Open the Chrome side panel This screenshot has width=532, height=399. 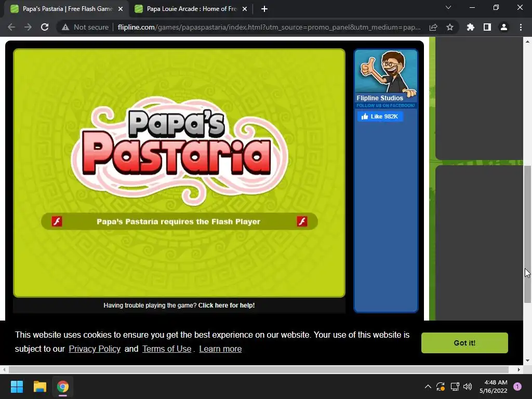coord(487,27)
